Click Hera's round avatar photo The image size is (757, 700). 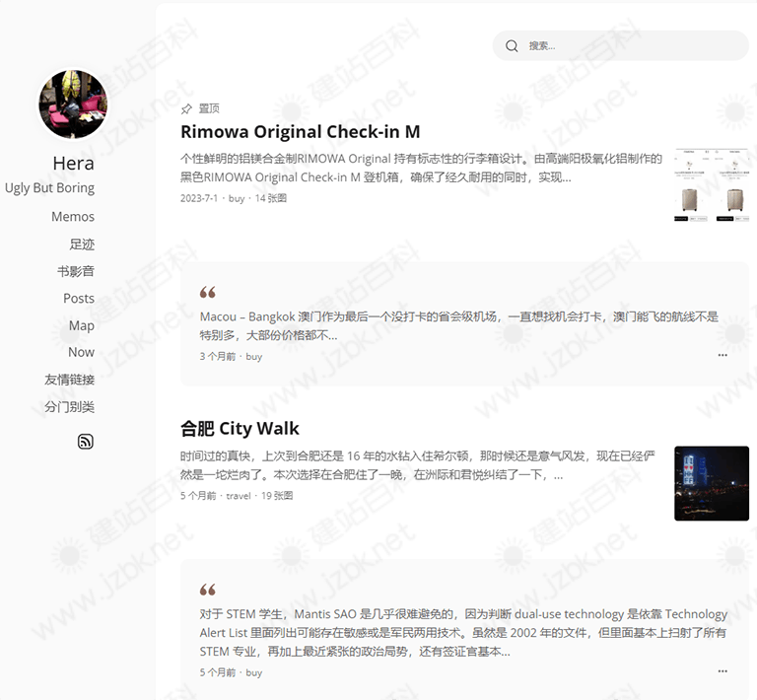73,104
